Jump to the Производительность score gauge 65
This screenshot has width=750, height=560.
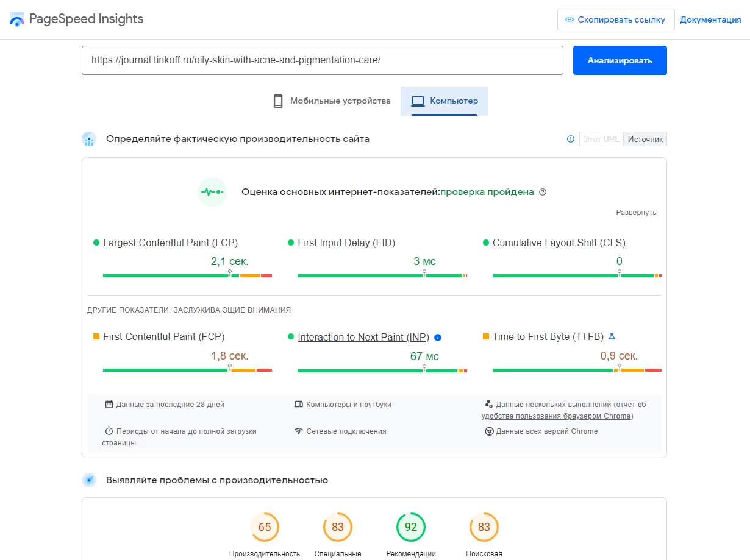coord(265,527)
